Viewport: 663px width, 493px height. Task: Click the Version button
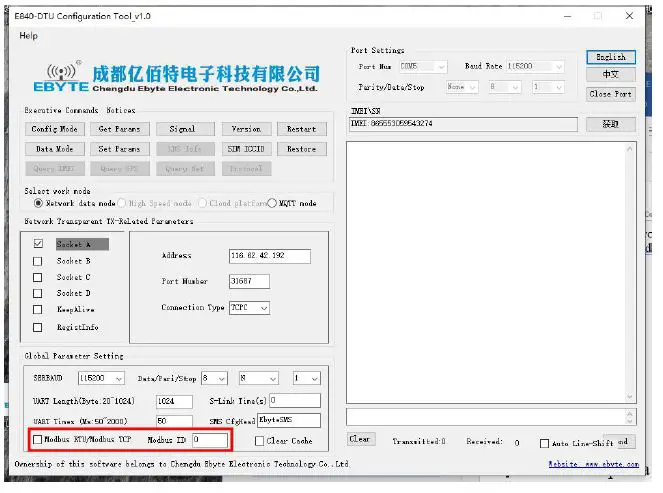tap(246, 129)
